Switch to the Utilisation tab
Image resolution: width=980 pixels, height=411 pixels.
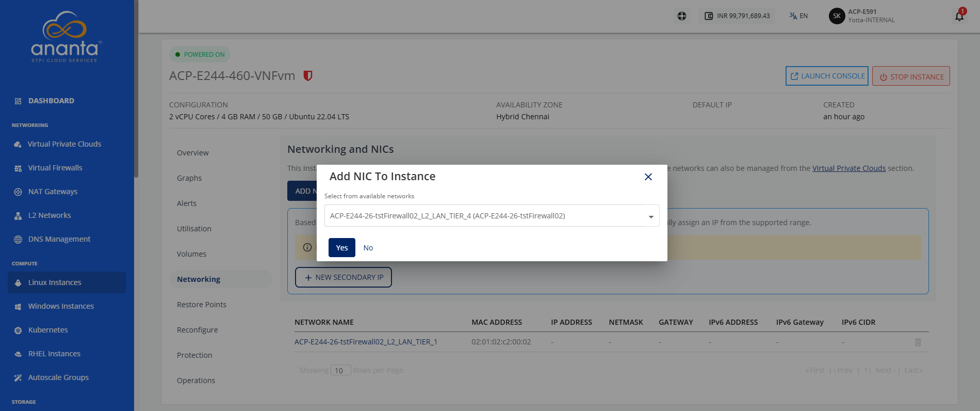194,229
